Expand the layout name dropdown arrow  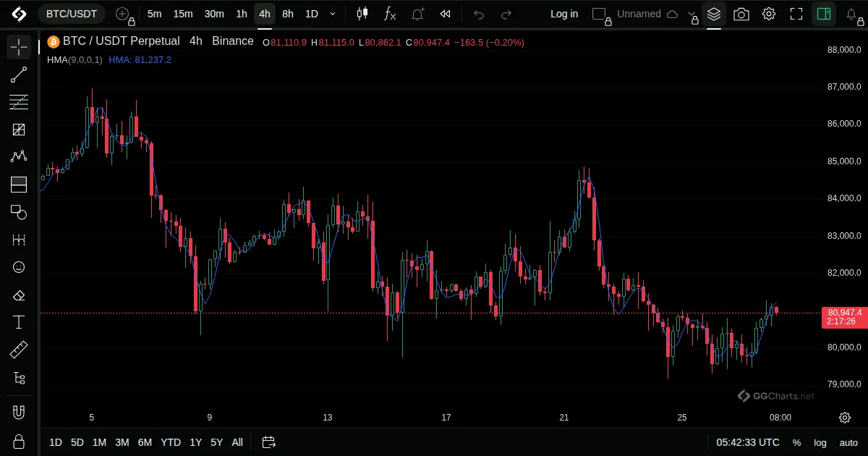pyautogui.click(x=693, y=14)
